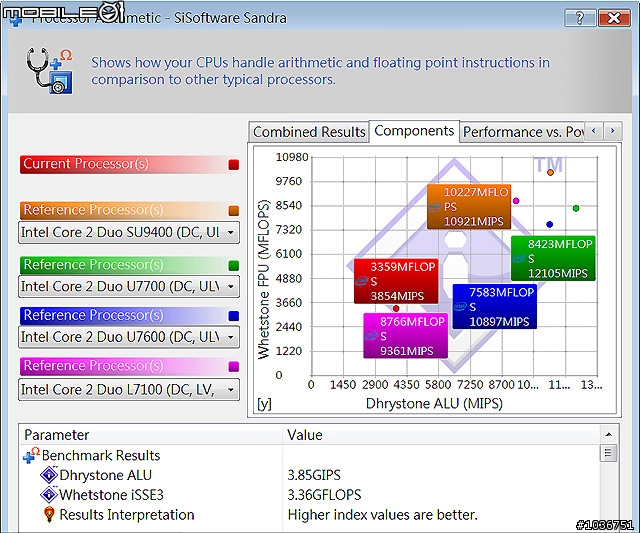The height and width of the screenshot is (533, 640).
Task: Click the magenta Reference Processor(s) label bar
Action: pos(129,366)
